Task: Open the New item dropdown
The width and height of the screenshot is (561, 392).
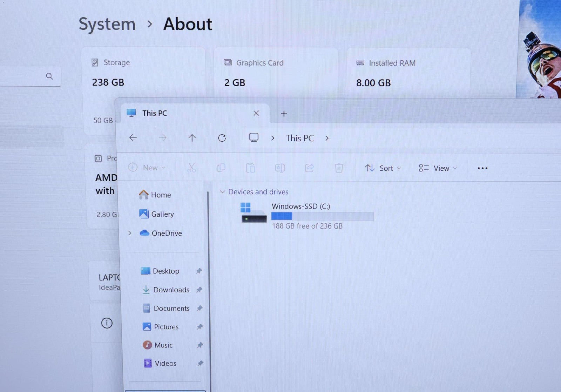Action: tap(147, 168)
